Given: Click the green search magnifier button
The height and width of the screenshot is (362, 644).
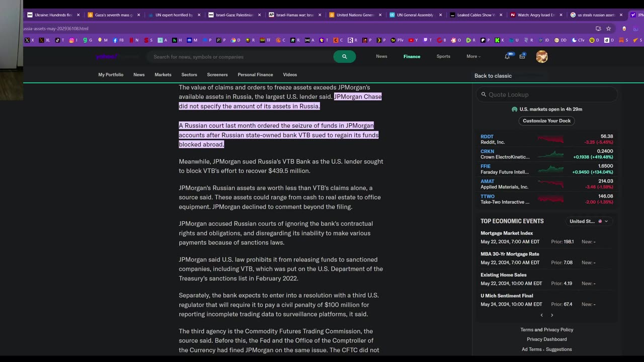Looking at the screenshot, I should click(344, 56).
